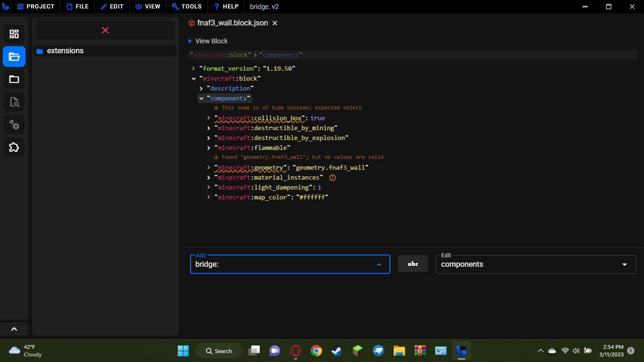Click the bridge logo in the top-left corner
This screenshot has width=644, height=362.
point(6,7)
